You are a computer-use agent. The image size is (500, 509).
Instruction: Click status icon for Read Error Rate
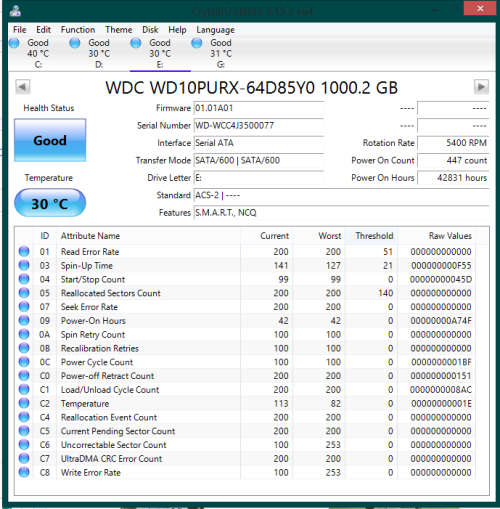point(24,251)
